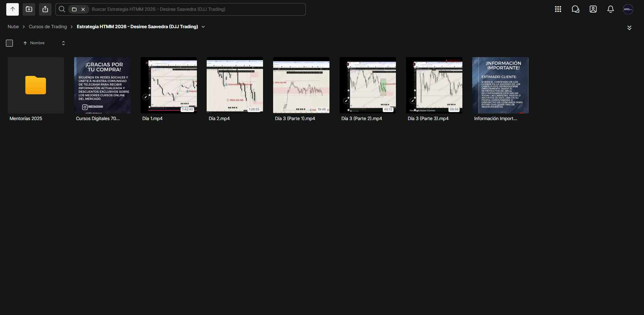Click the Información Import... filename
Screen dimensions: 644x315
pyautogui.click(x=495, y=119)
